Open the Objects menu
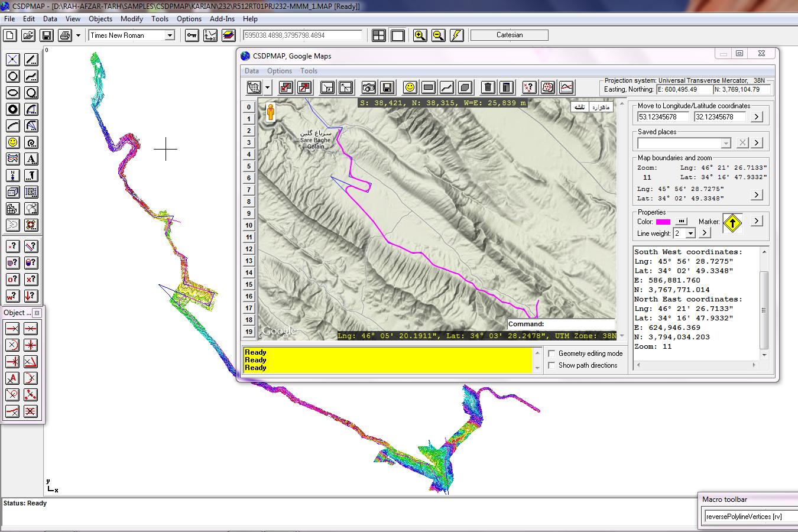The image size is (798, 532). click(100, 19)
